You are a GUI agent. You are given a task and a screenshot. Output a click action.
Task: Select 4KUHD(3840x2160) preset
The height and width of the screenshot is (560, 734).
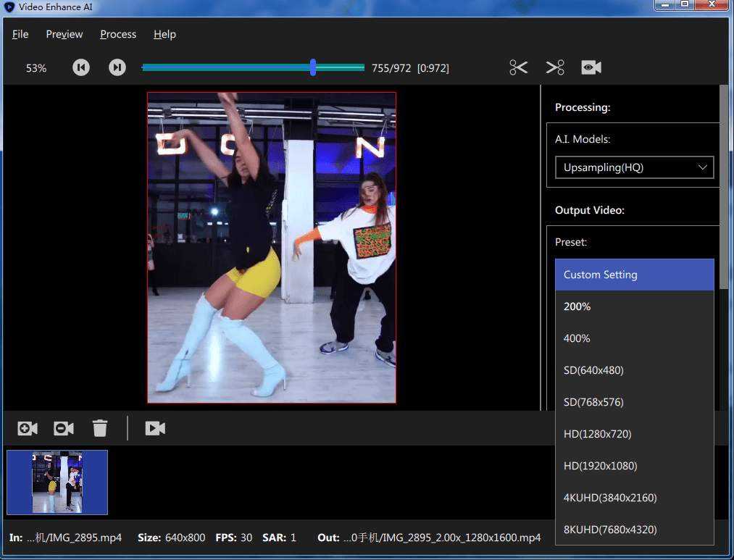pos(634,497)
